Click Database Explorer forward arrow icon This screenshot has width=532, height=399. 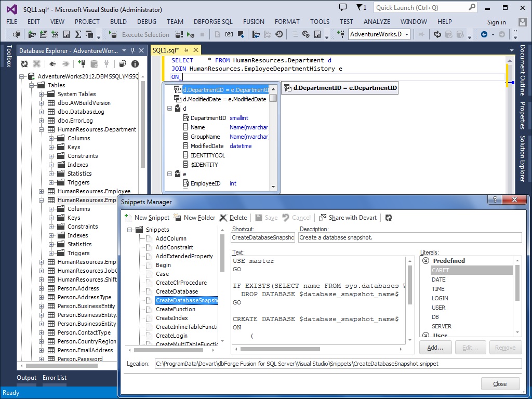(x=66, y=64)
